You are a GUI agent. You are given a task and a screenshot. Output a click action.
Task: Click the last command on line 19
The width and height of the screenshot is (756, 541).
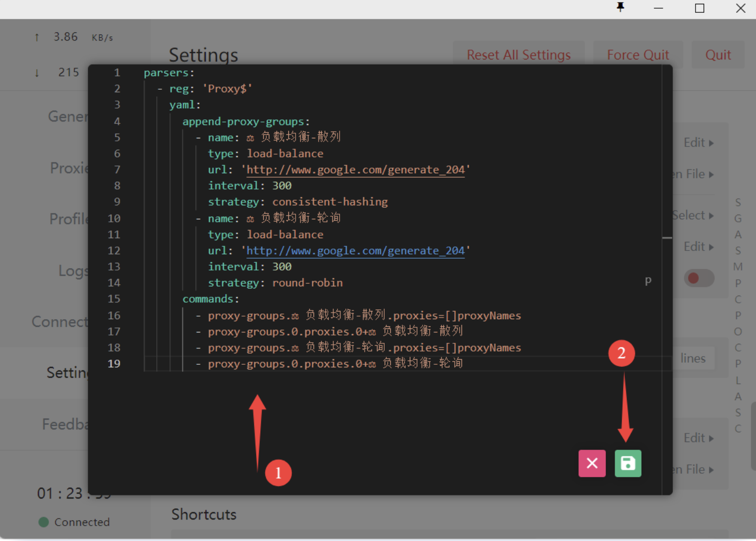[330, 364]
